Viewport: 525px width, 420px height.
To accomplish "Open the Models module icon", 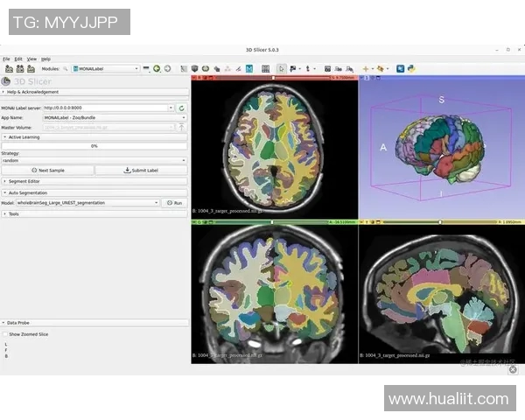I will [x=206, y=68].
